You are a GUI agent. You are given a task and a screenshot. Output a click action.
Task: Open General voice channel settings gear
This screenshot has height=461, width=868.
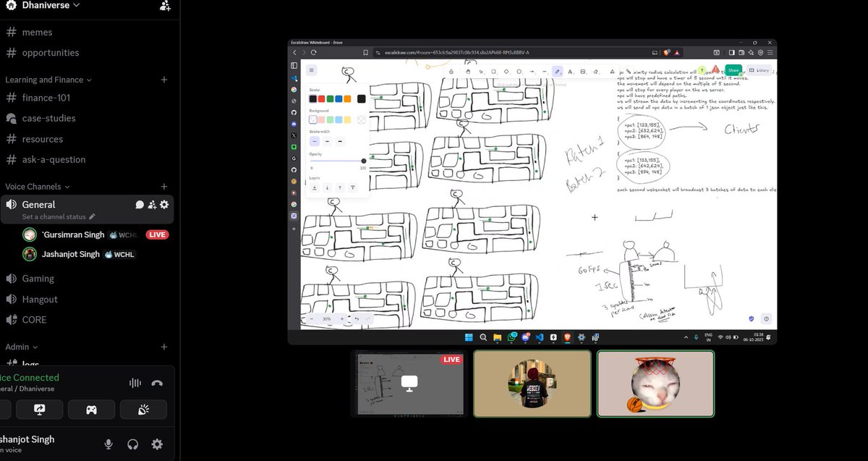pyautogui.click(x=164, y=205)
